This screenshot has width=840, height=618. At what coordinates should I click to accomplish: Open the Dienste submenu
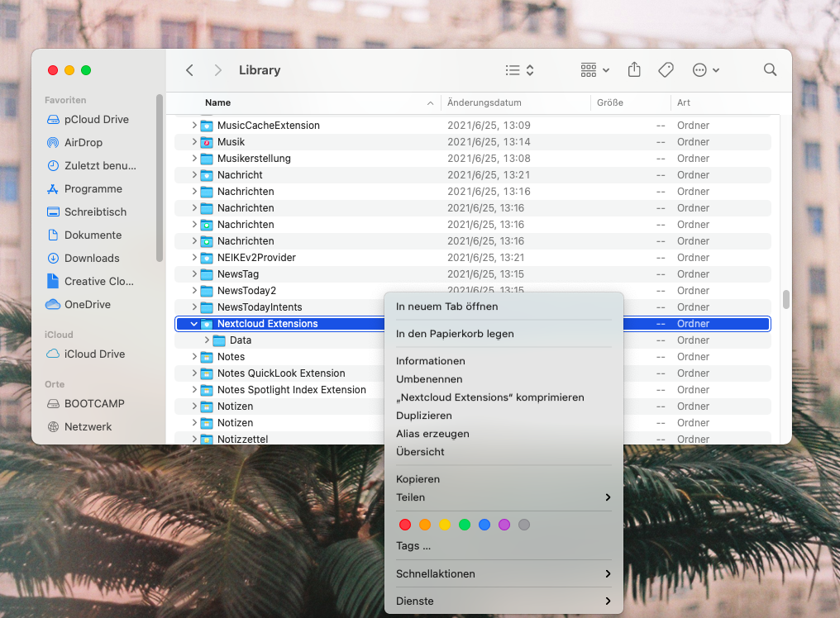tap(504, 601)
